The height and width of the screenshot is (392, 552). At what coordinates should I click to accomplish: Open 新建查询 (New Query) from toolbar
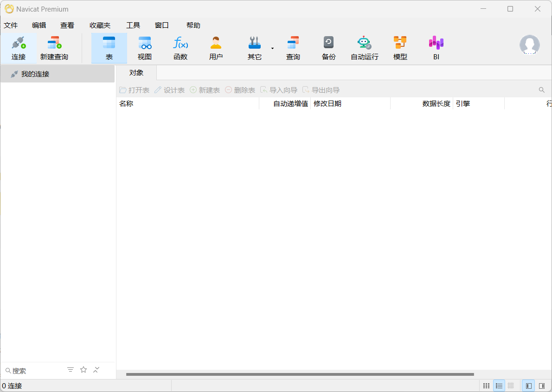tap(54, 48)
